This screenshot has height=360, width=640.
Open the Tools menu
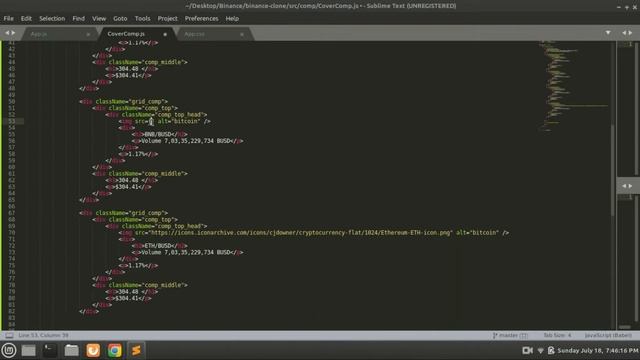pos(142,18)
